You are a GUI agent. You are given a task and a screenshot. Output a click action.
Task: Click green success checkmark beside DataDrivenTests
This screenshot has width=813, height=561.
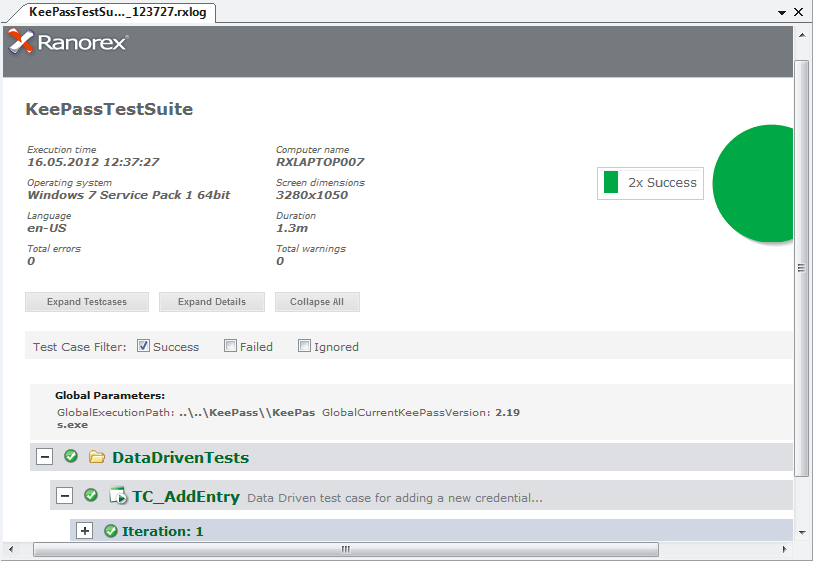coord(71,456)
